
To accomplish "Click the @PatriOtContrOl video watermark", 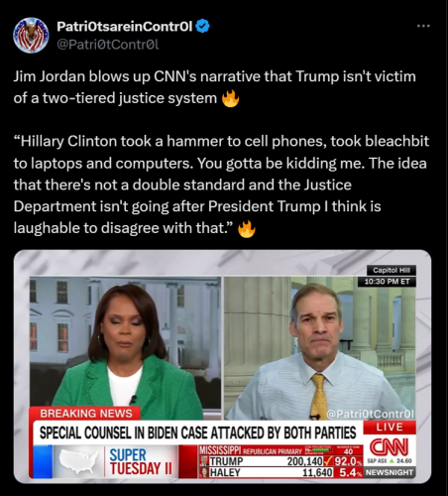I will (370, 414).
